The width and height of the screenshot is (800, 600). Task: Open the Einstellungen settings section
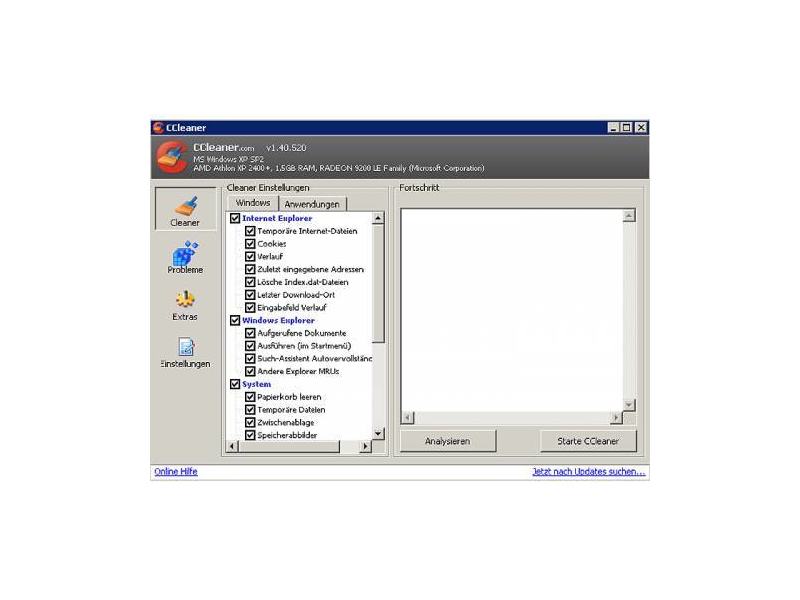pyautogui.click(x=185, y=353)
